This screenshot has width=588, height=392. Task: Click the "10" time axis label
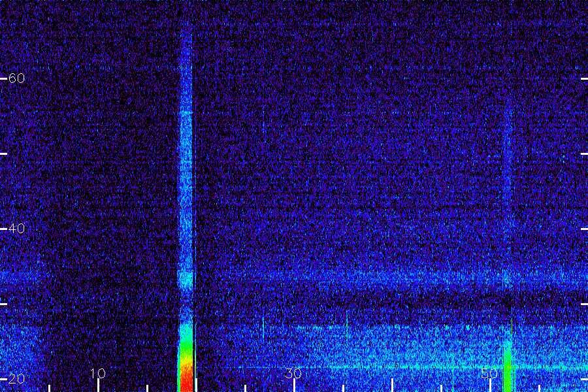click(98, 373)
